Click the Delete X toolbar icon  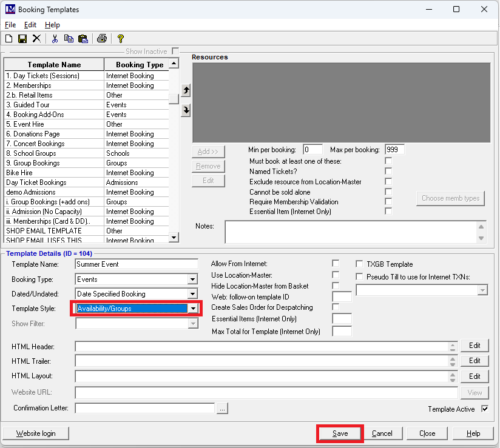36,39
